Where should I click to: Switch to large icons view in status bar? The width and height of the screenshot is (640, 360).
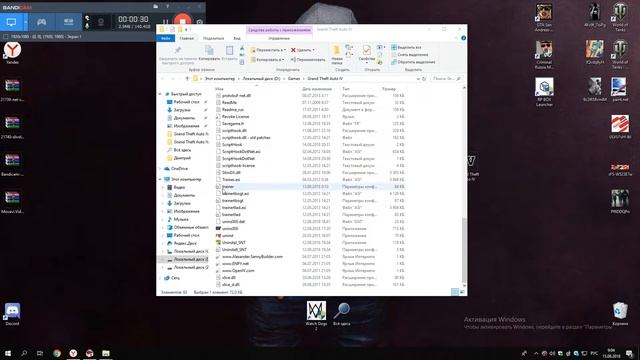(462, 292)
